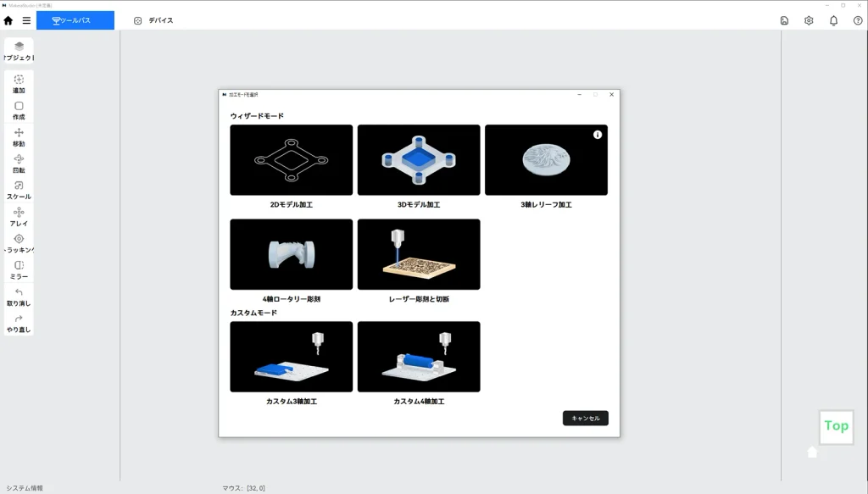Switch to the ツールパス tab
868x494 pixels.
(75, 20)
